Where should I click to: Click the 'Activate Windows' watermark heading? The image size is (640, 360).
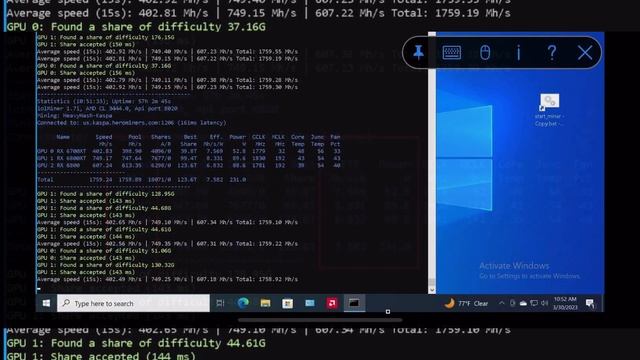pyautogui.click(x=514, y=266)
